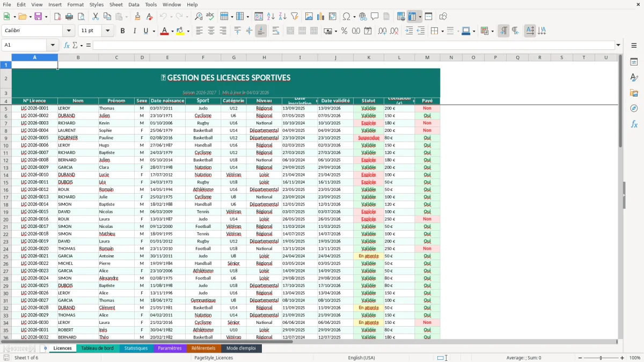Print the spreadsheet with the printer icon

(69, 17)
